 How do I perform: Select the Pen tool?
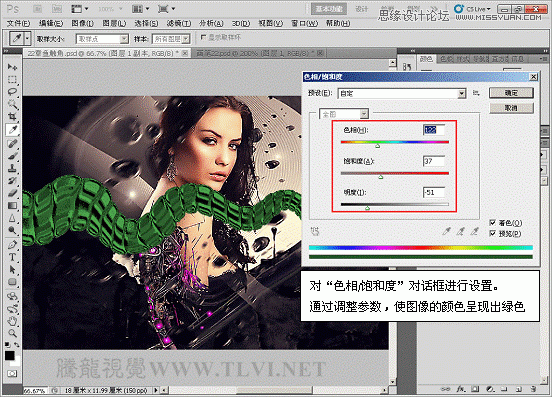tap(12, 244)
